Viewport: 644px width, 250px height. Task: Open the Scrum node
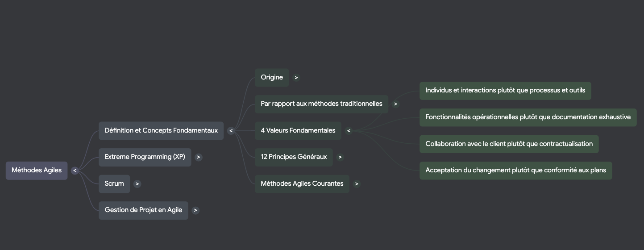tap(114, 184)
